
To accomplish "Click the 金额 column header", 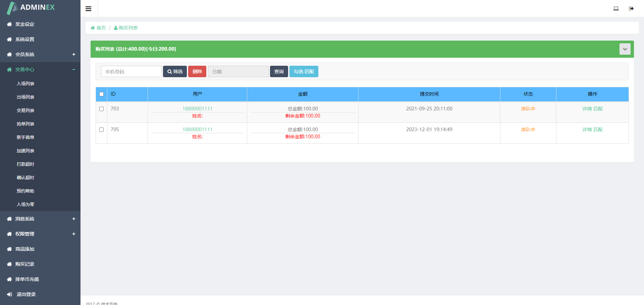I will 303,94.
